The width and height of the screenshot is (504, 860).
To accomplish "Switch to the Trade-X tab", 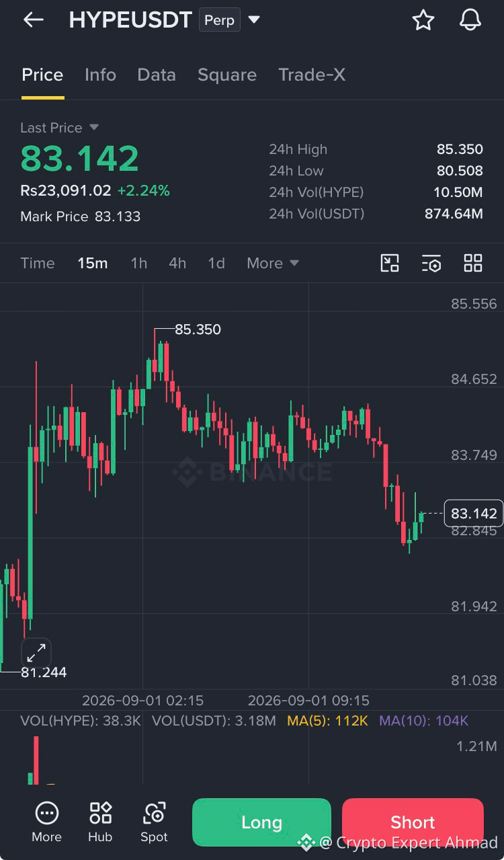I will (x=312, y=75).
